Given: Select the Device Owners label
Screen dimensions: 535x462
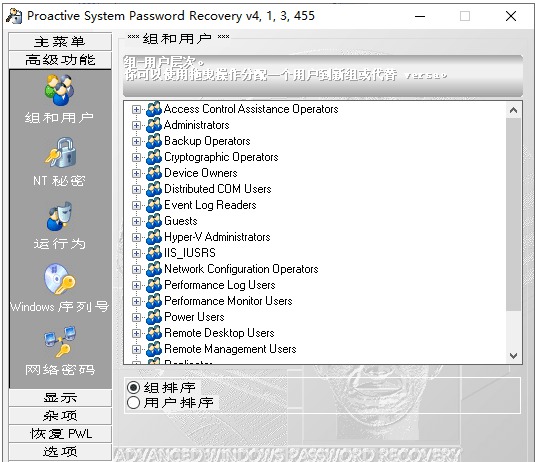Looking at the screenshot, I should [x=201, y=173].
